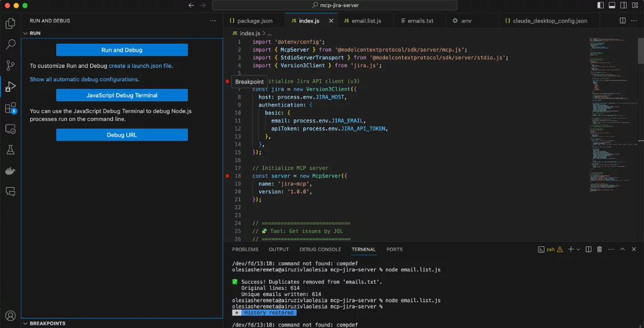Viewport: 644px width, 328px height.
Task: Open the Extensions view
Action: [x=10, y=108]
